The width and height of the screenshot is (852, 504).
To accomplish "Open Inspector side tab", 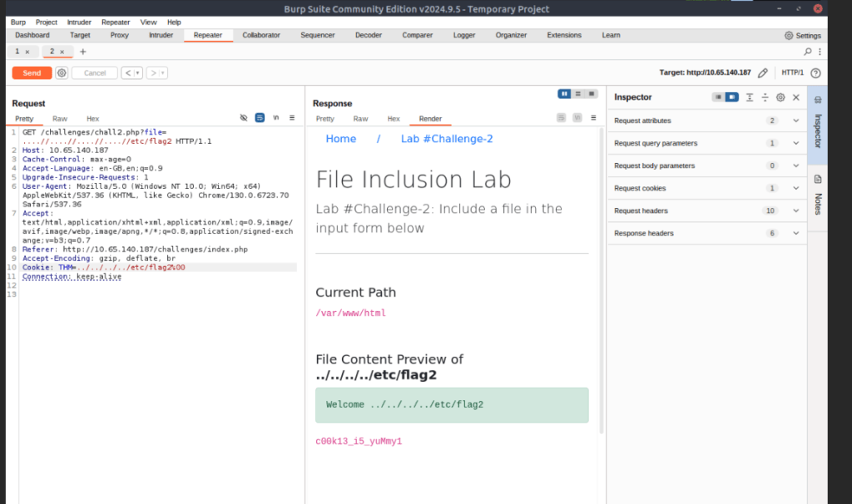I will pyautogui.click(x=818, y=125).
